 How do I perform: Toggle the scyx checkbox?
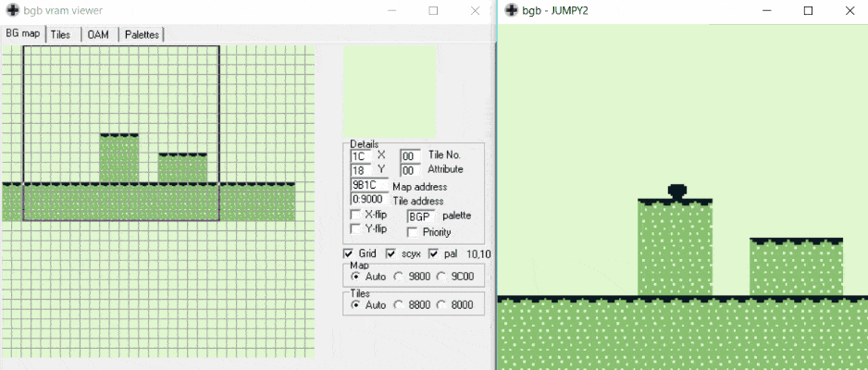(x=391, y=253)
